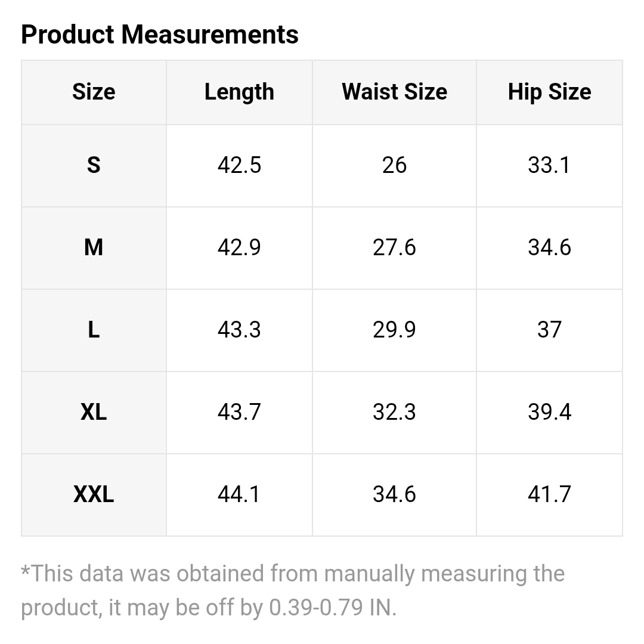
Task: Select the Length column header
Action: pos(239,92)
